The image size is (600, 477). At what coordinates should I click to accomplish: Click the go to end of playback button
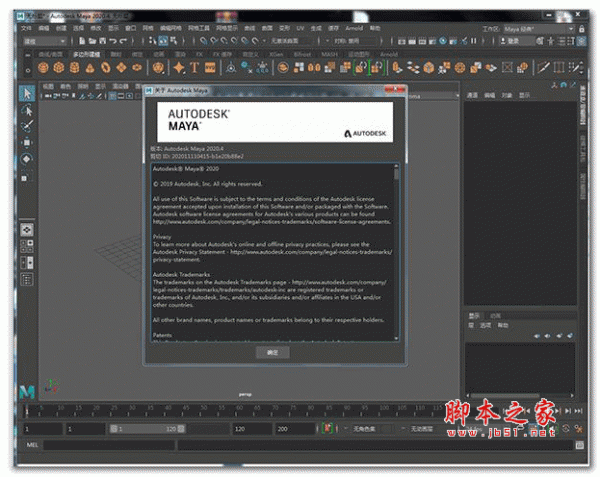pos(578,411)
